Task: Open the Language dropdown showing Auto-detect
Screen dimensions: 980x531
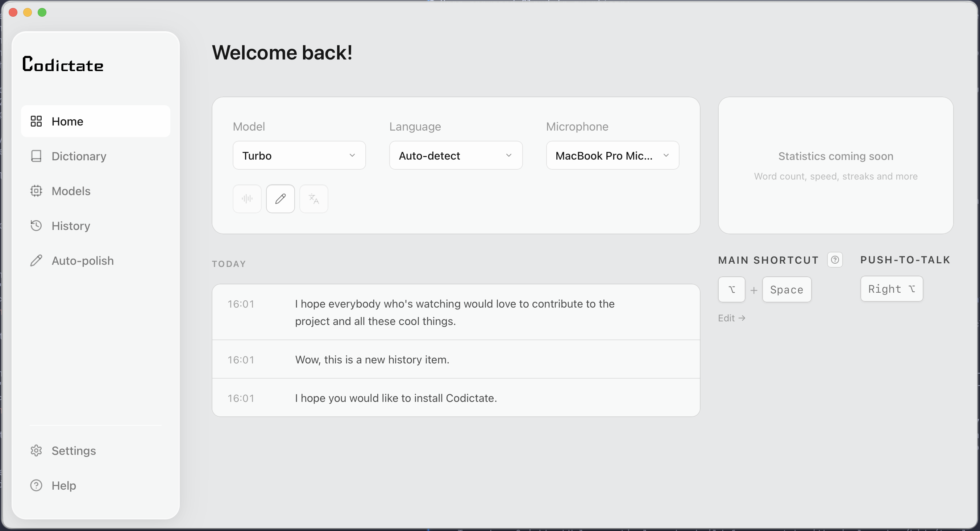Action: 456,155
